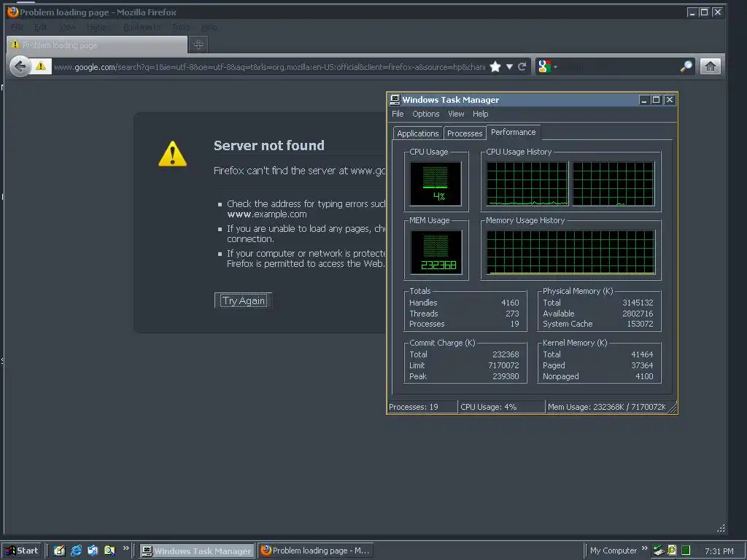The width and height of the screenshot is (747, 560).
Task: Open Task Manager View menu
Action: [456, 114]
